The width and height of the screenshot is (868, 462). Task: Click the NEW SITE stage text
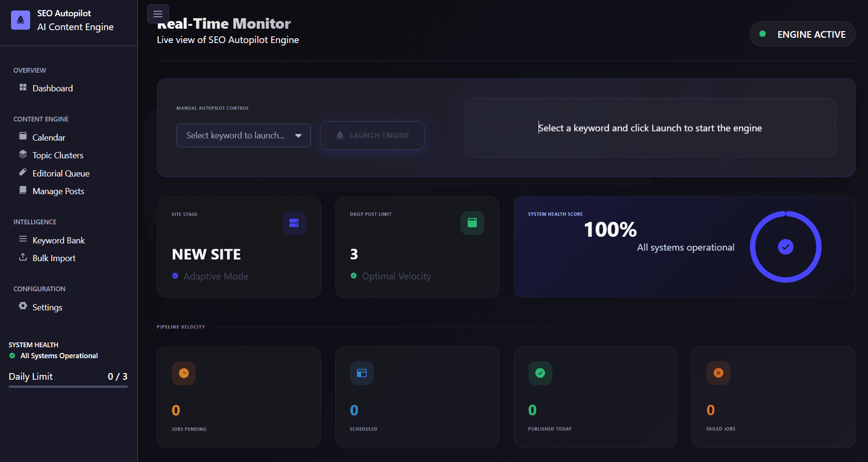coord(206,254)
